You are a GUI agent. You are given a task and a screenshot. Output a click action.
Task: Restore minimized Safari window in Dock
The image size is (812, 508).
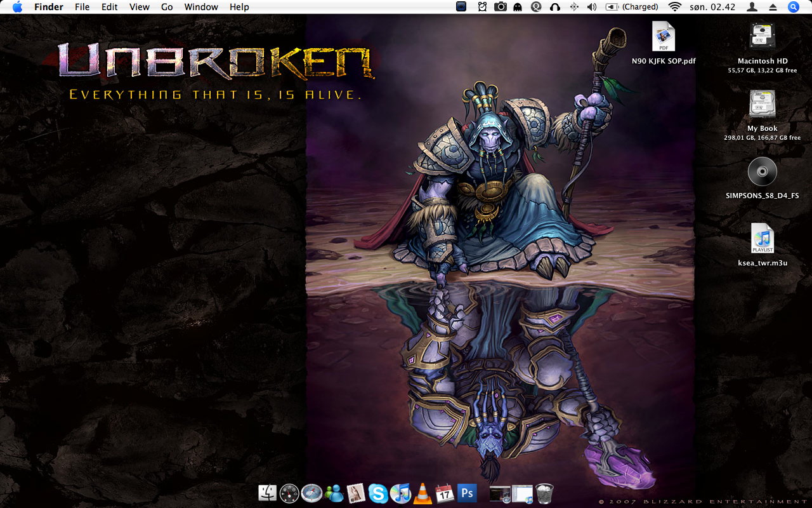coord(500,493)
